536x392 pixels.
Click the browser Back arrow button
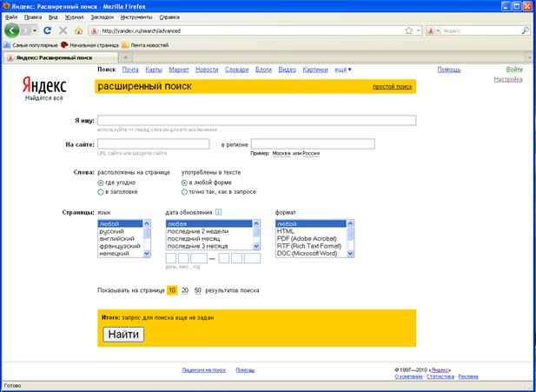point(13,30)
